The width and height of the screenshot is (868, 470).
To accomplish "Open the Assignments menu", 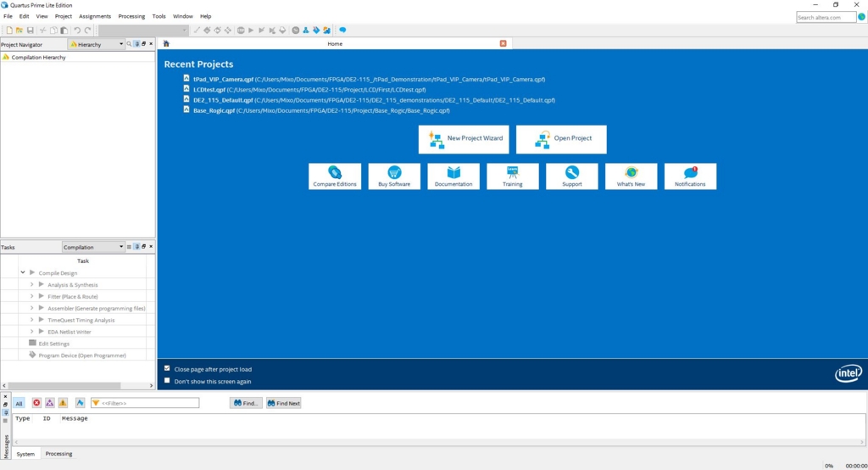I will (x=95, y=16).
